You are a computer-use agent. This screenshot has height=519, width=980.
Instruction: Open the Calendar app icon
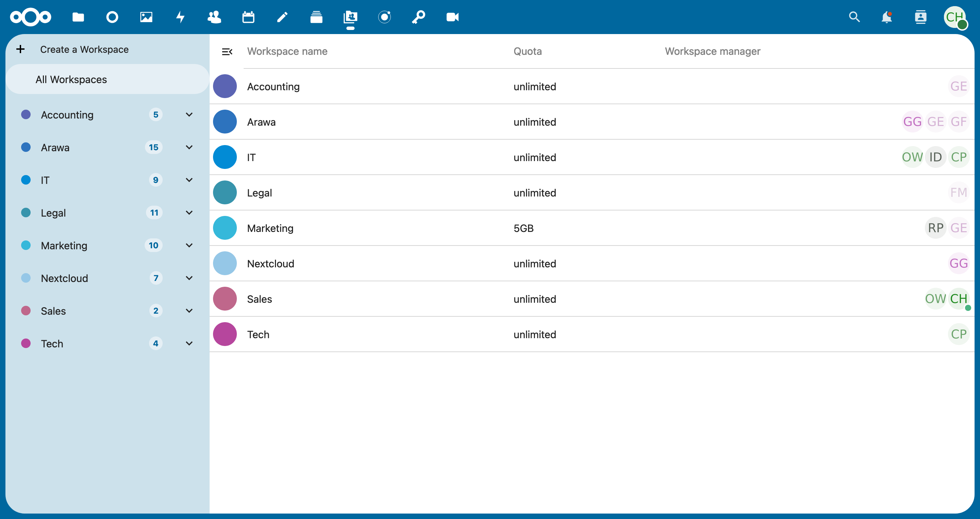point(248,17)
